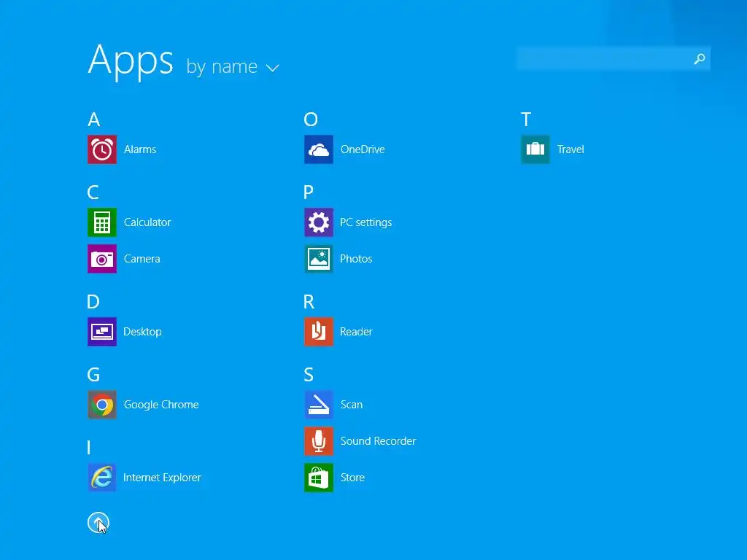This screenshot has height=560, width=747.
Task: Jump using the letter A header
Action: [94, 120]
